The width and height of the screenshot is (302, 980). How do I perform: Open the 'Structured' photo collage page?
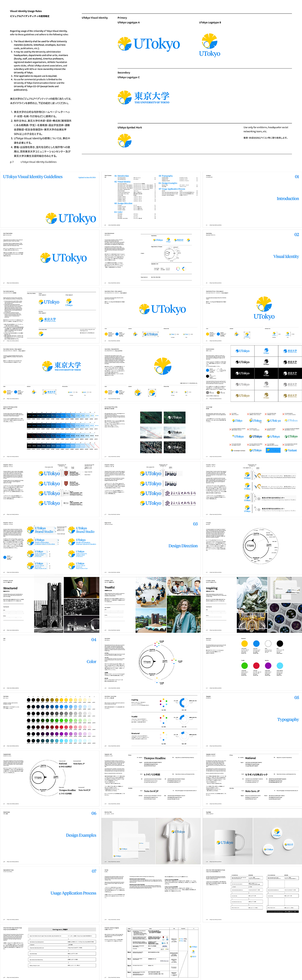pos(49,605)
